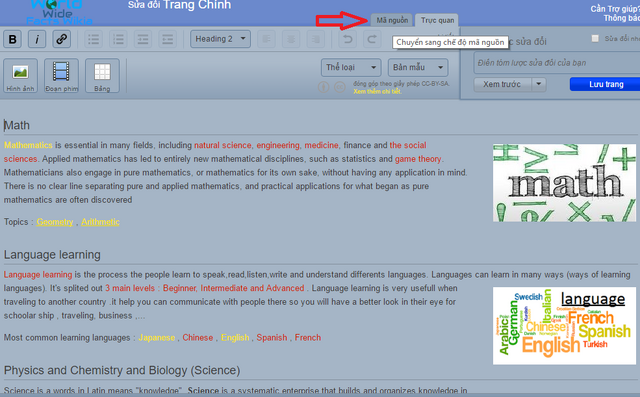Screen dimensions: 640x397
Task: Open the Thể loại dropdown
Action: click(351, 67)
